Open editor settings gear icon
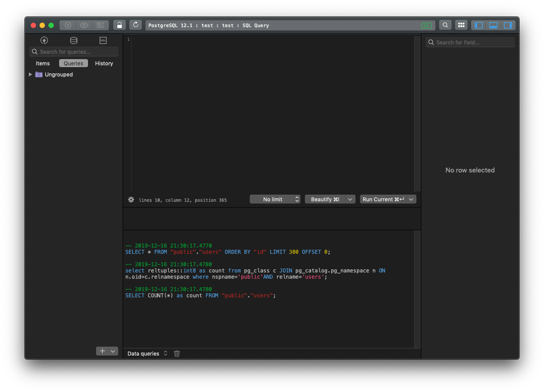This screenshot has height=392, width=544. (131, 200)
